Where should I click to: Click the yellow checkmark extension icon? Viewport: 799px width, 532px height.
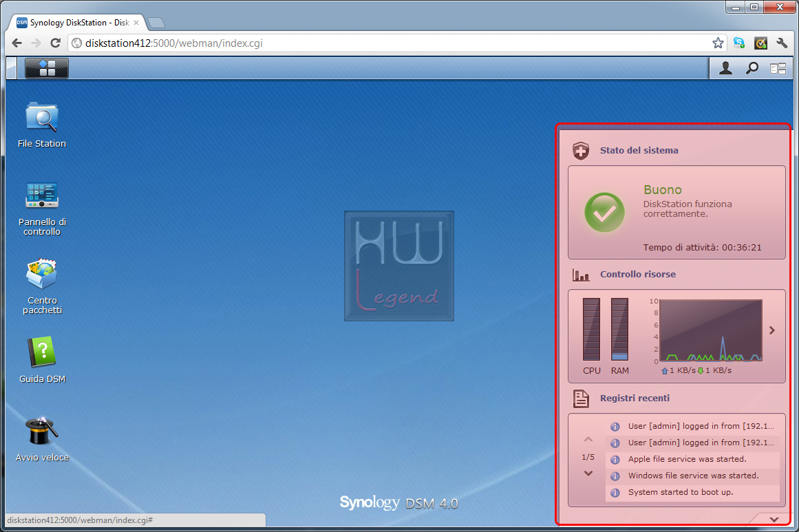point(760,43)
